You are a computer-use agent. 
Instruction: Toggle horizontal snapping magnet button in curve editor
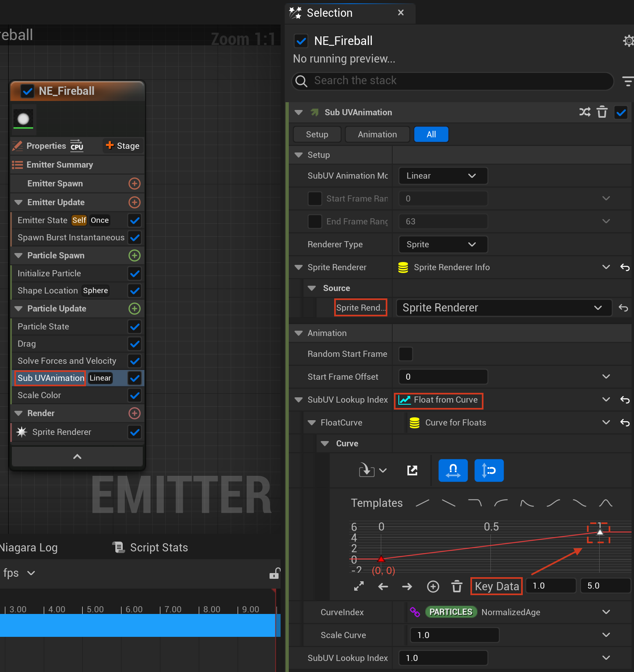(453, 470)
